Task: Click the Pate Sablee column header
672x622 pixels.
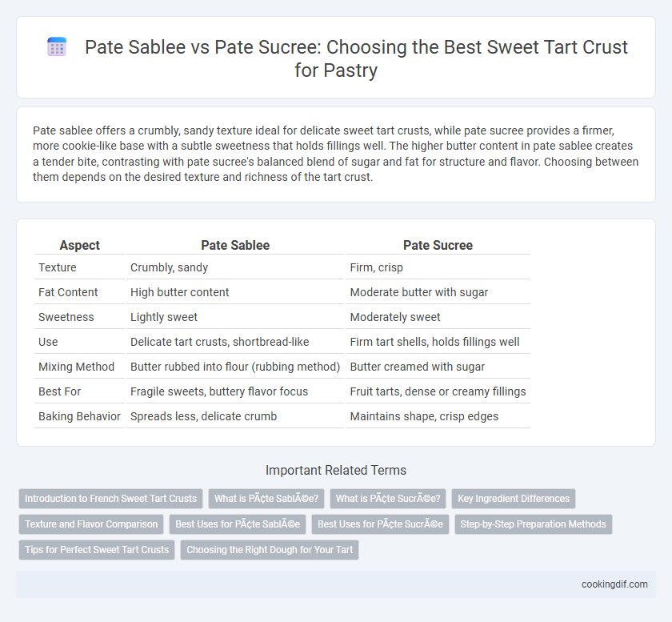Action: 235,245
